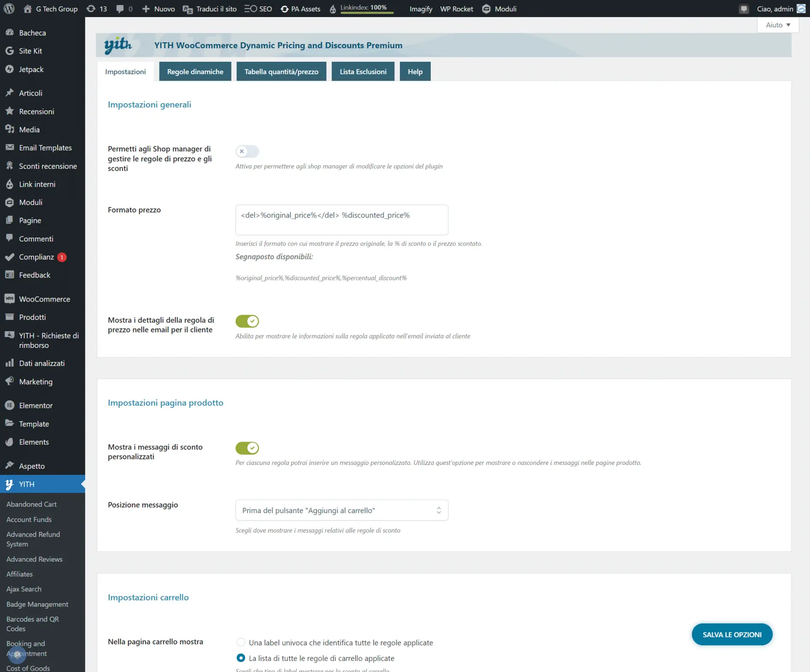The image size is (810, 672).
Task: Open Affiliates submenu link
Action: coord(19,574)
